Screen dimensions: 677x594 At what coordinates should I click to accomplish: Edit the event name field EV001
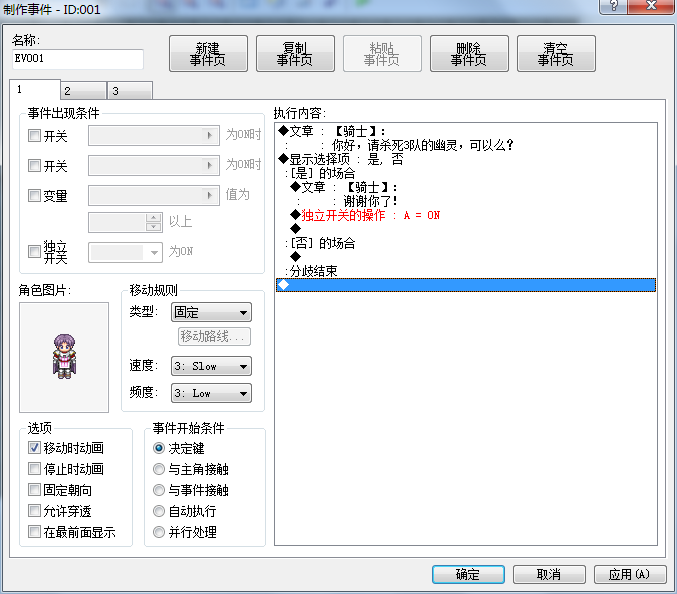pos(78,59)
